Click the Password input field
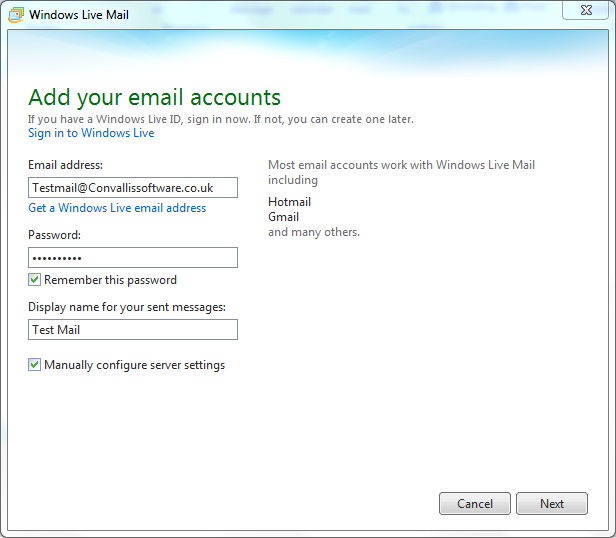The image size is (616, 538). click(x=133, y=257)
